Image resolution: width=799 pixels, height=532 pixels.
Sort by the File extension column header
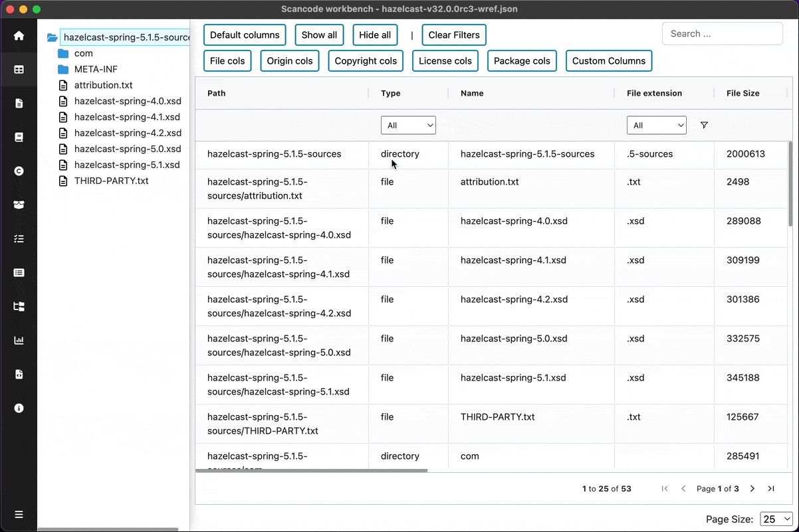pos(654,93)
